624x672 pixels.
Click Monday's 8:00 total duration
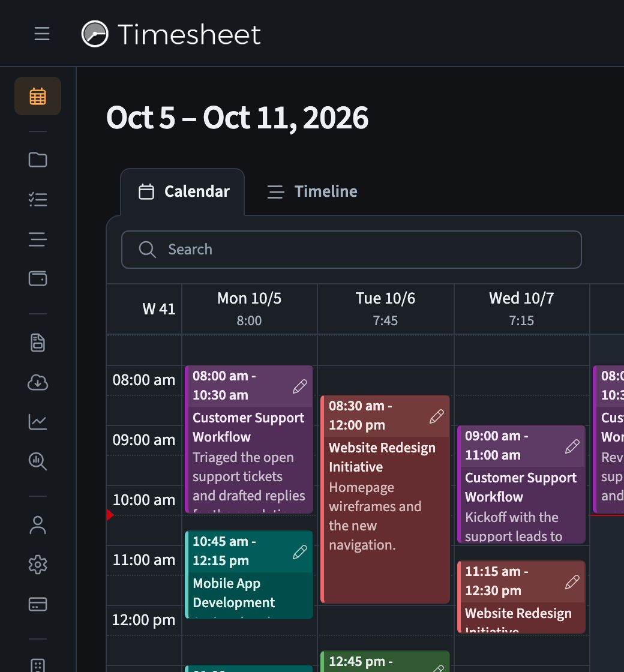[249, 320]
